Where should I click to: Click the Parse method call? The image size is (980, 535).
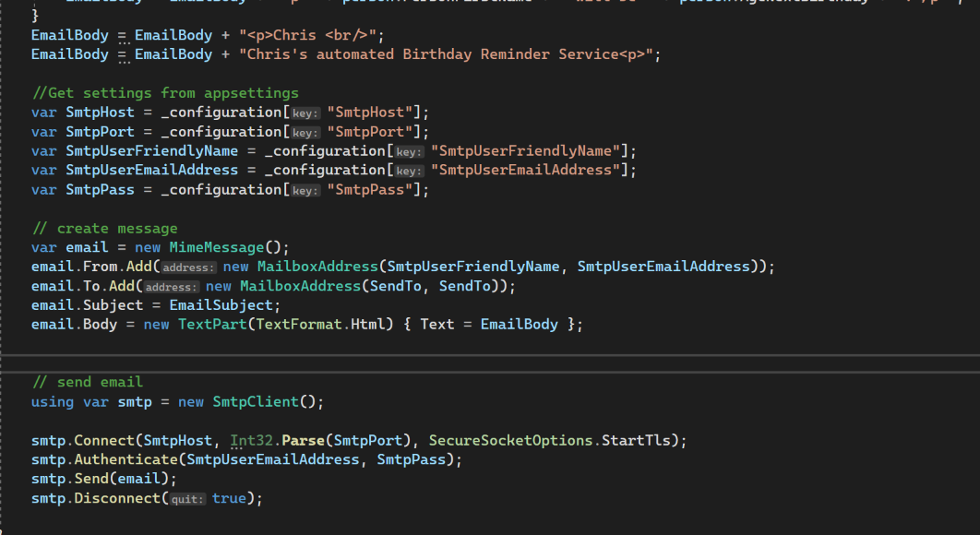pos(304,440)
